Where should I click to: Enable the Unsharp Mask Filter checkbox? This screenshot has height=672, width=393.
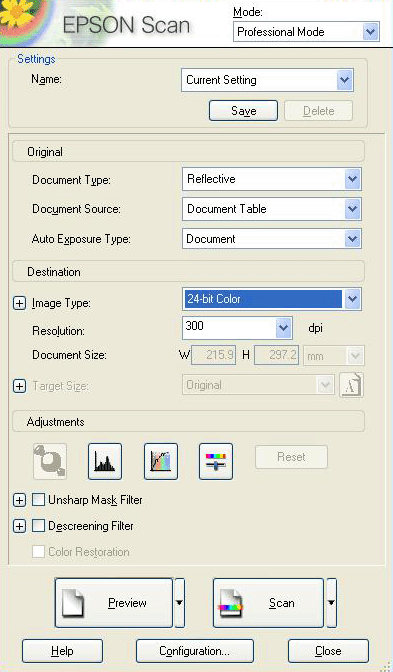tap(39, 500)
